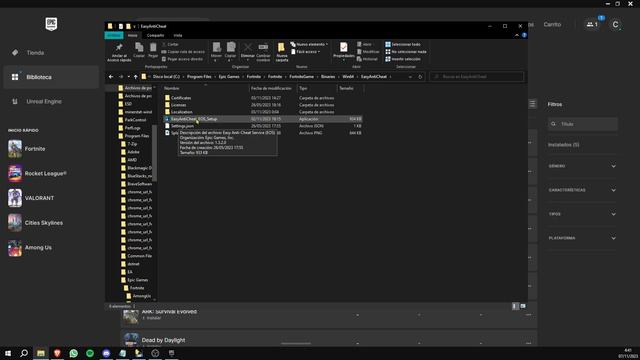Click FortniteGame in address breadcrumb
The width and height of the screenshot is (640, 360).
tap(302, 77)
